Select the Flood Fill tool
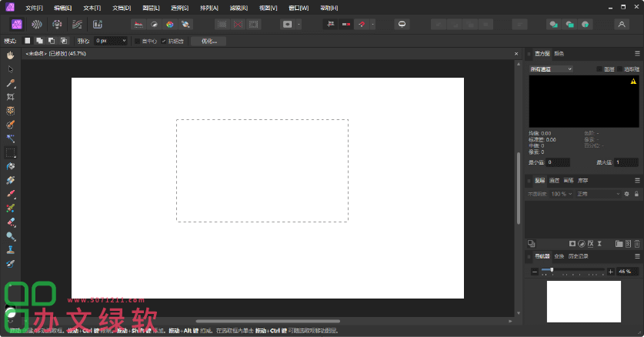Image resolution: width=644 pixels, height=337 pixels. click(x=11, y=166)
